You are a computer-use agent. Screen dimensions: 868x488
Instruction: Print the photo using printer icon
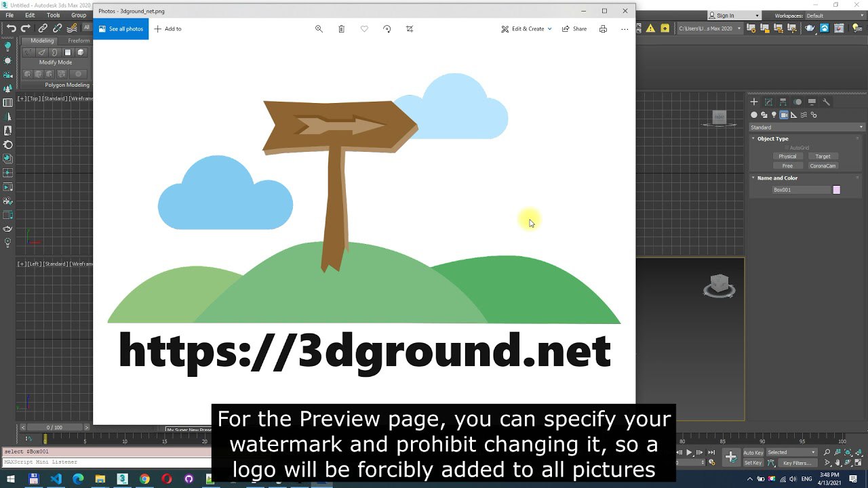[x=603, y=29]
